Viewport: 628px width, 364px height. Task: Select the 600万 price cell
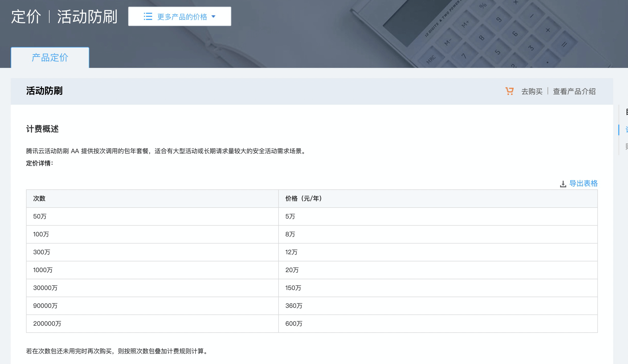[x=438, y=324]
